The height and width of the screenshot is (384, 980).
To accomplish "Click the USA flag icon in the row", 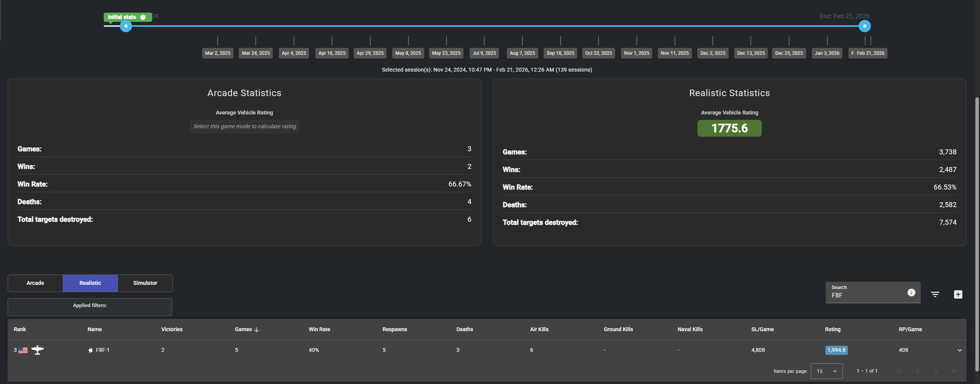I will pos(23,350).
